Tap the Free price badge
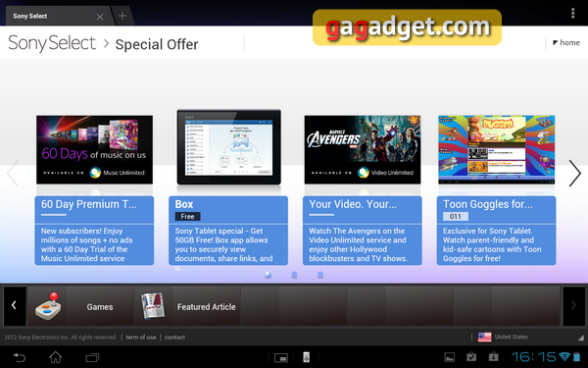 [187, 216]
